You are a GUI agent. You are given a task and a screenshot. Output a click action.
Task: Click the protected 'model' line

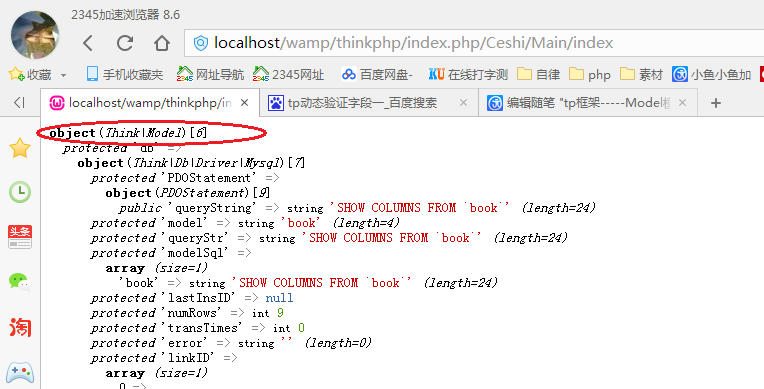[245, 223]
